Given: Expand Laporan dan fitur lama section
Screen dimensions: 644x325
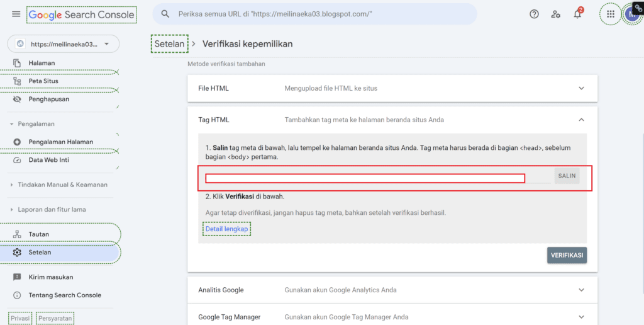Looking at the screenshot, I should [11, 210].
